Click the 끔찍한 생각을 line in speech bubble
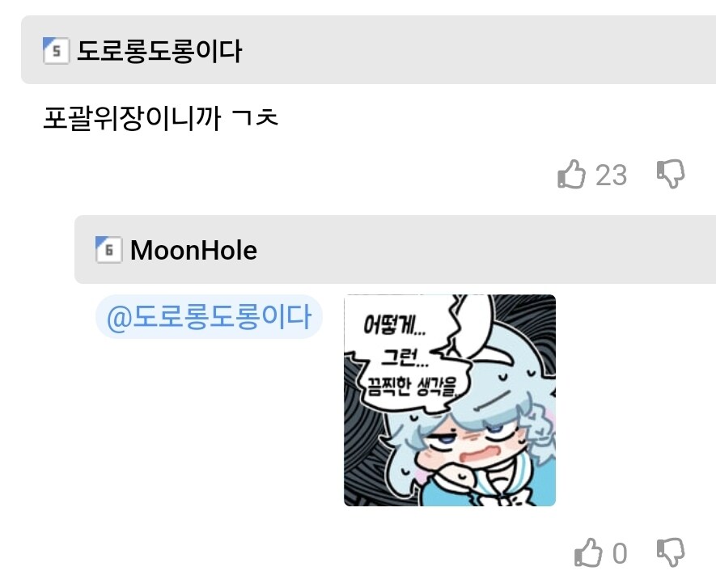 coord(413,387)
